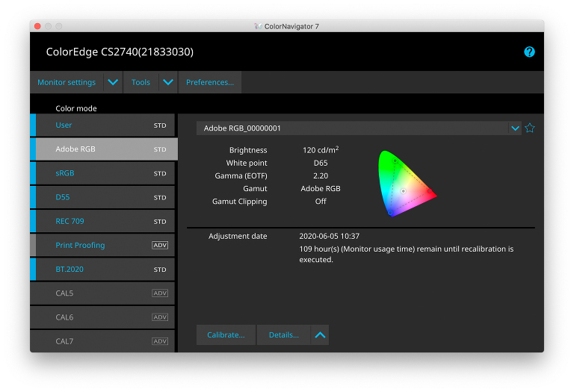Click the 109 hour(s) recalibration message
This screenshot has width=574, height=392.
tap(407, 254)
